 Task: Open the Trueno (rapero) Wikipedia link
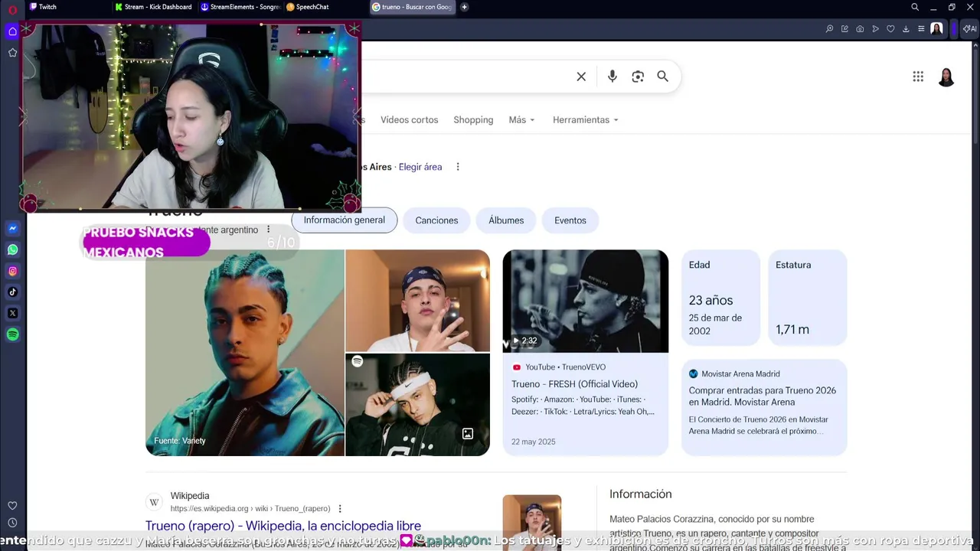pyautogui.click(x=283, y=526)
